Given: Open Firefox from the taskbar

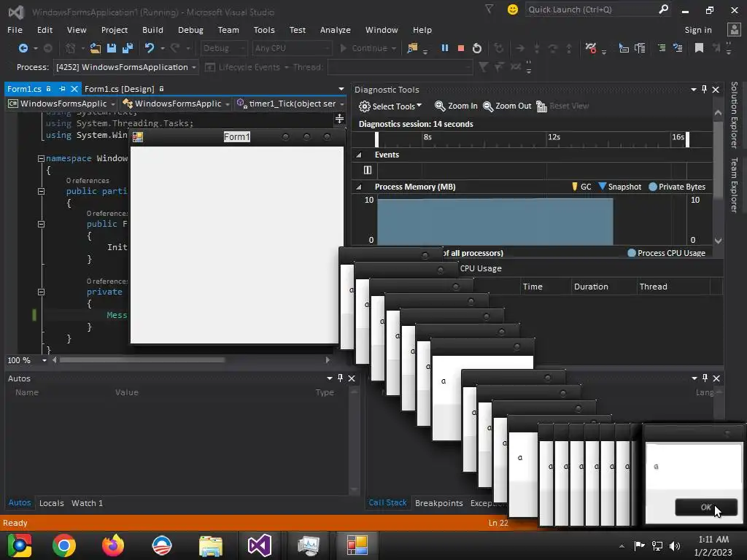Looking at the screenshot, I should pos(113,545).
